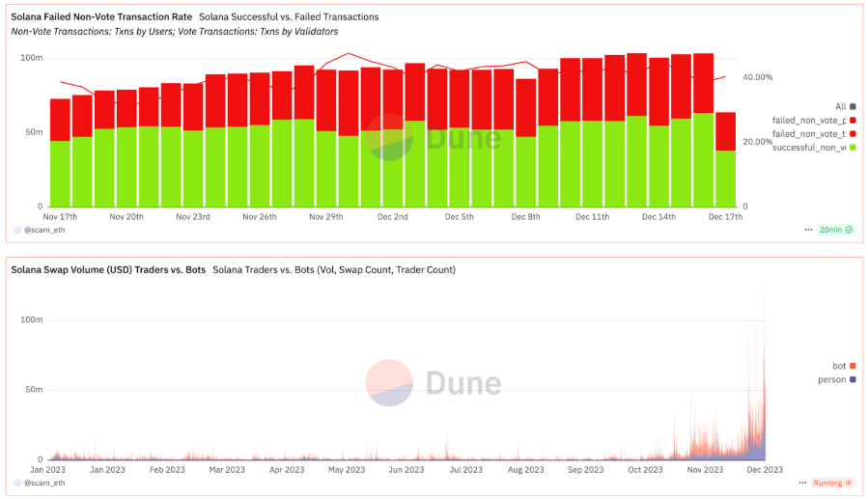
Task: Click the Dec 5th axis label
Action: 459,217
